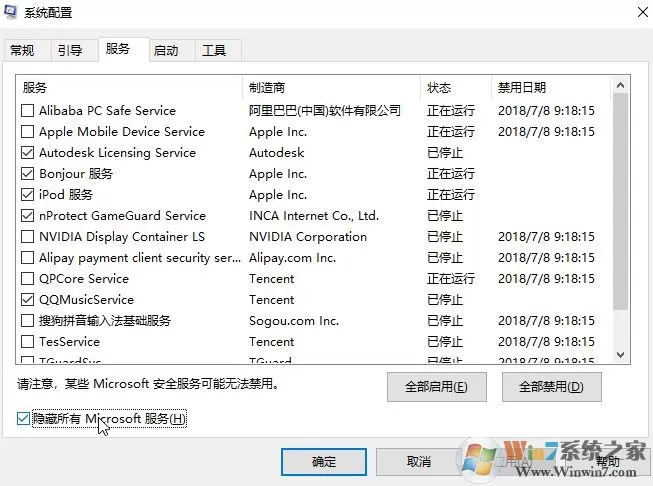Check NVIDIA Display Container LS
Screen dimensions: 653x486
pyautogui.click(x=27, y=237)
